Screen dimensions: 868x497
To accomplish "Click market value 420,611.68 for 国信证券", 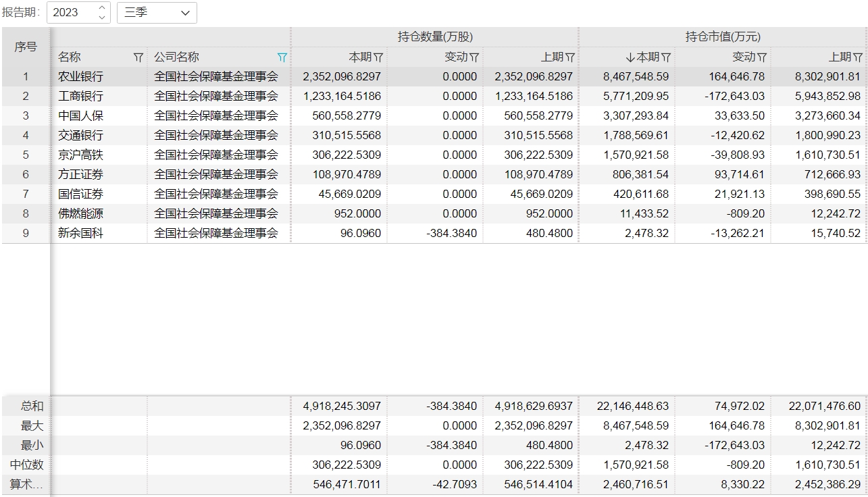I will 641,194.
